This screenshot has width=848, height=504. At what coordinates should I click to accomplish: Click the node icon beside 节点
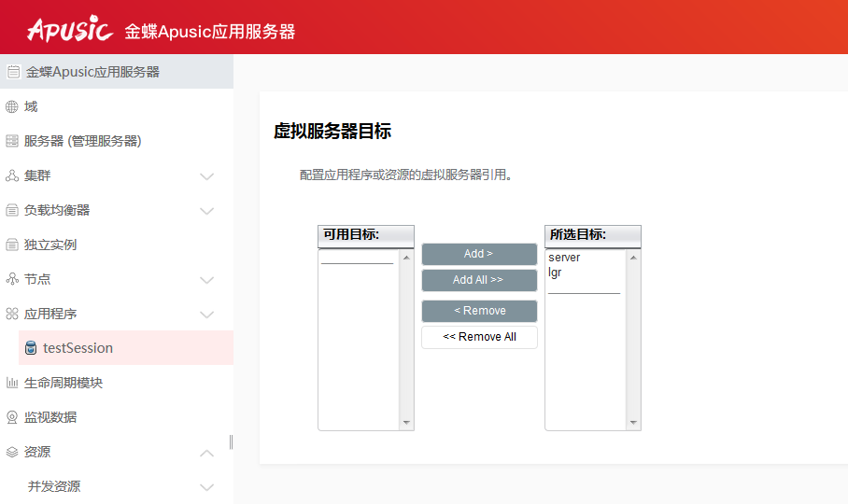coord(12,279)
